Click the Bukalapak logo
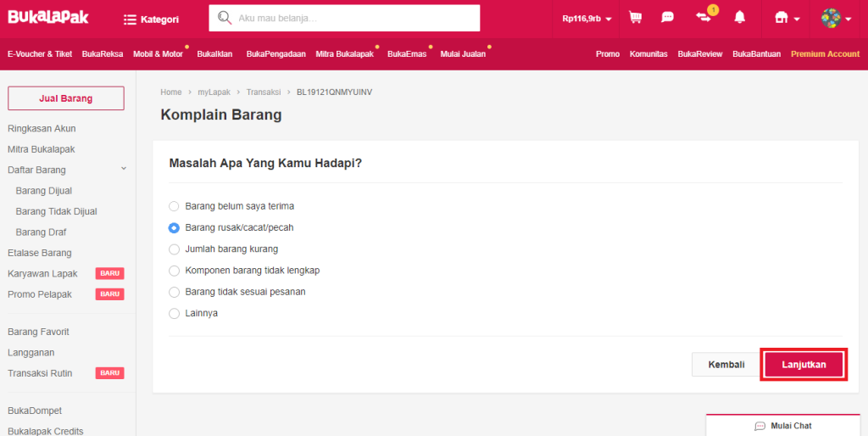 click(x=48, y=17)
